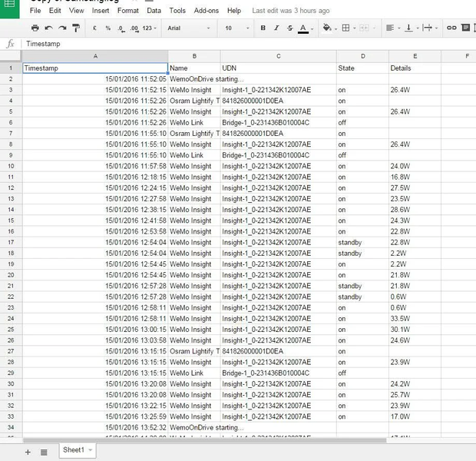Click the Redo arrow icon
Image resolution: width=476 pixels, height=461 pixels.
click(62, 28)
